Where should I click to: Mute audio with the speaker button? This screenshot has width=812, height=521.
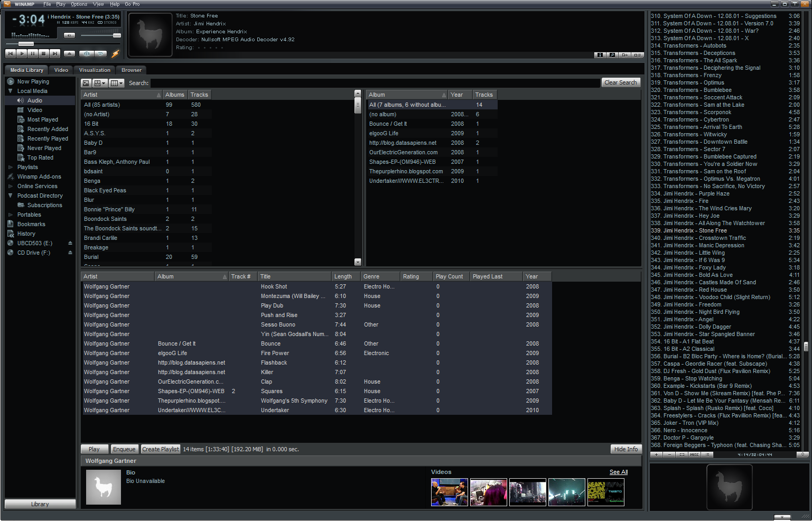69,35
